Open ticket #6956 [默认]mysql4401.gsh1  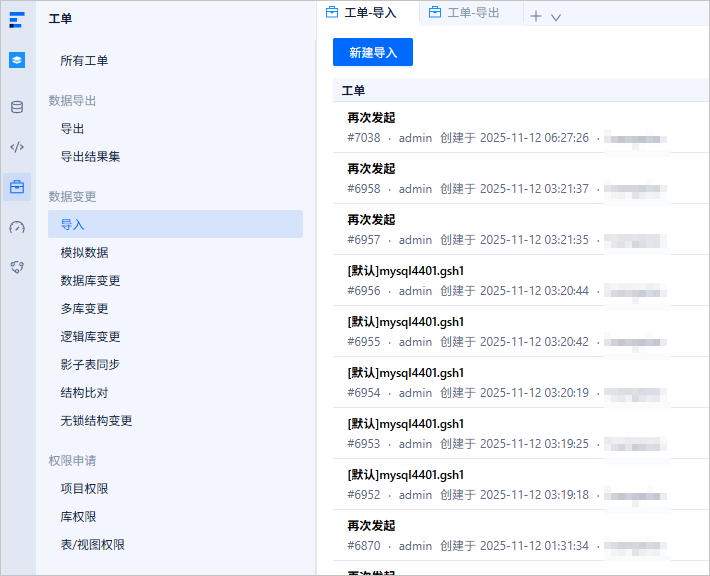[x=521, y=280]
